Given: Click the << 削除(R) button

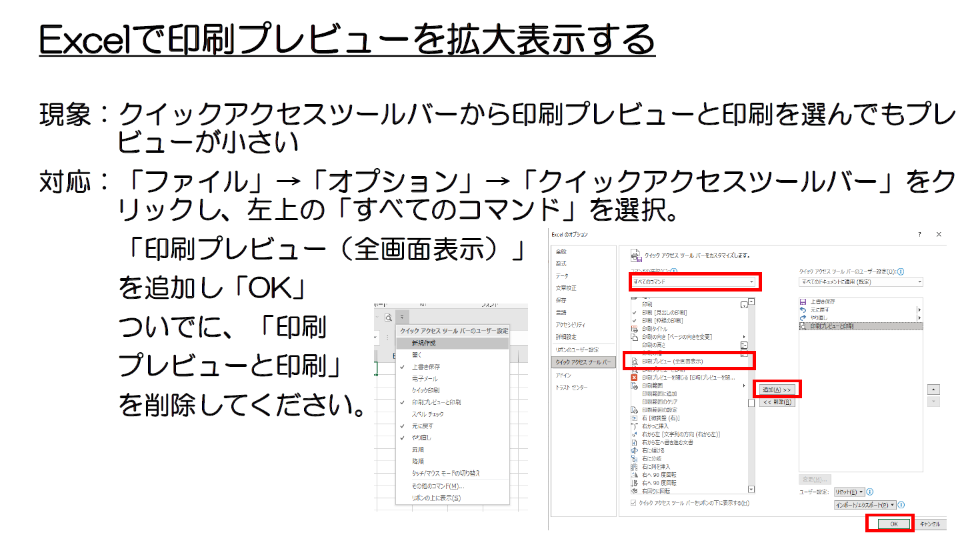Looking at the screenshot, I should pos(777,402).
